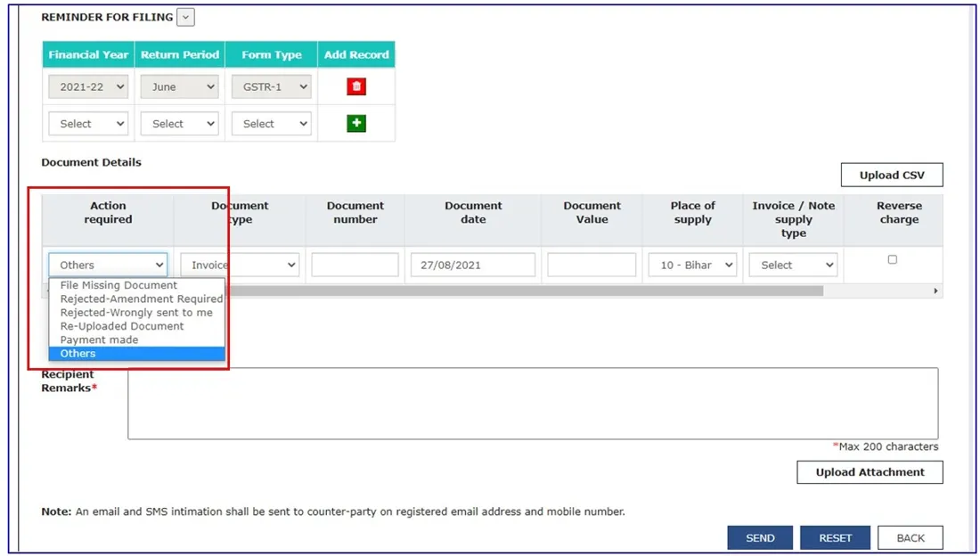
Task: Tick the Reverse charge checkbox
Action: [893, 259]
